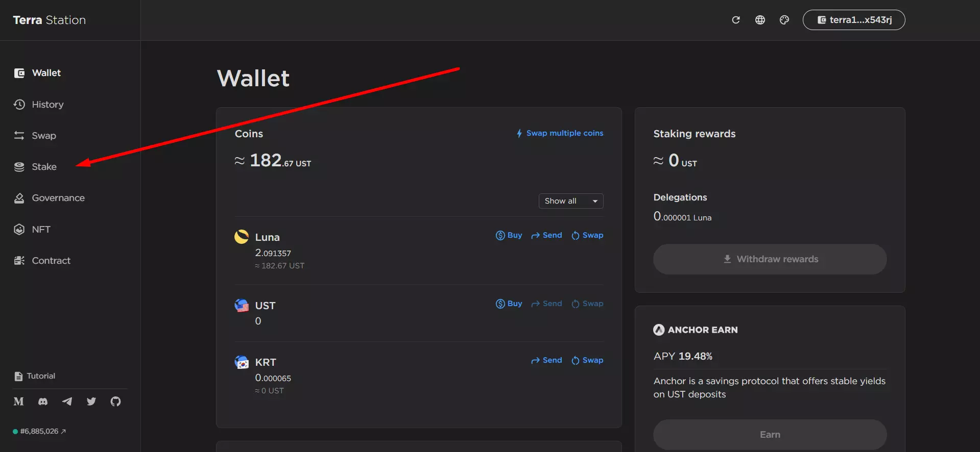Click the APY 19.48% text
This screenshot has width=980, height=452.
tap(683, 356)
